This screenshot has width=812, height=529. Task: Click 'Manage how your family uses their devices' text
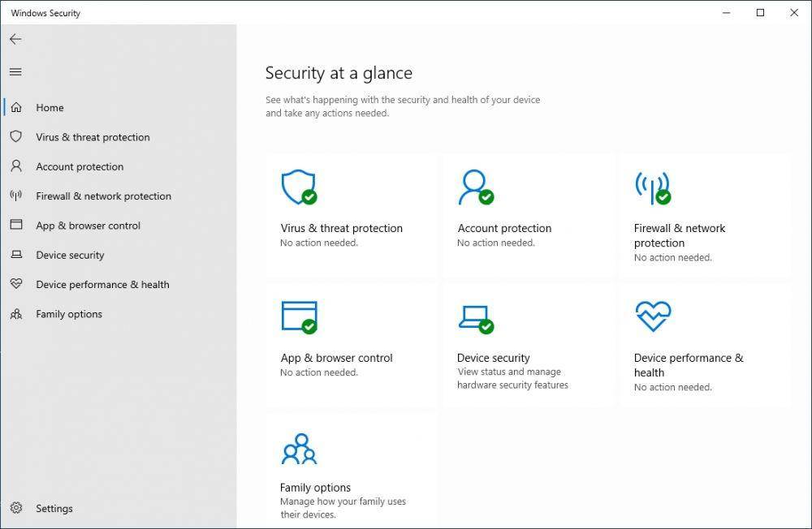343,508
